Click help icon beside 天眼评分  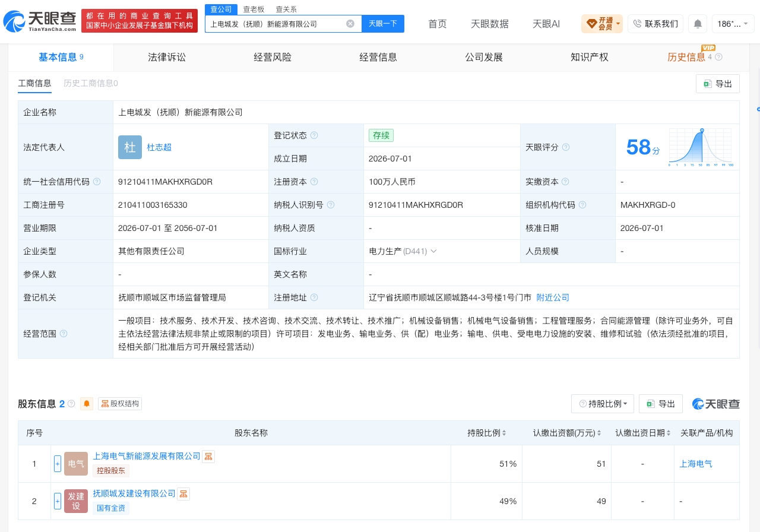(x=566, y=147)
